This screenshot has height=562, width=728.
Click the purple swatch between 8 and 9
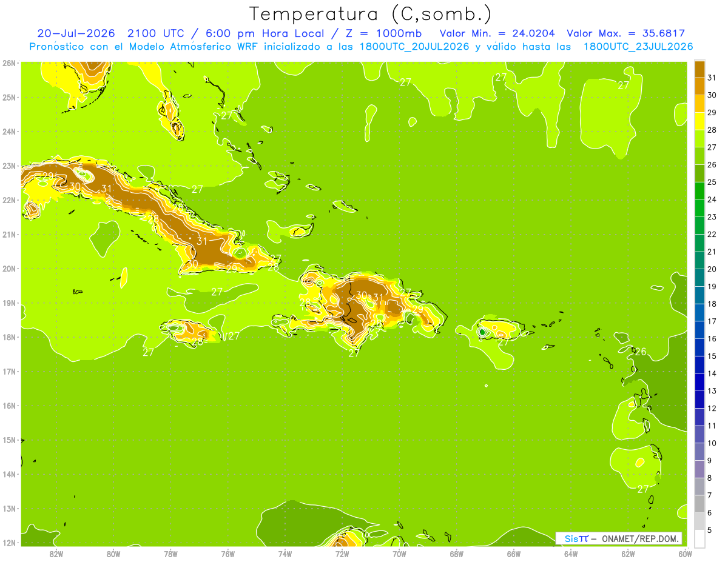pos(699,469)
